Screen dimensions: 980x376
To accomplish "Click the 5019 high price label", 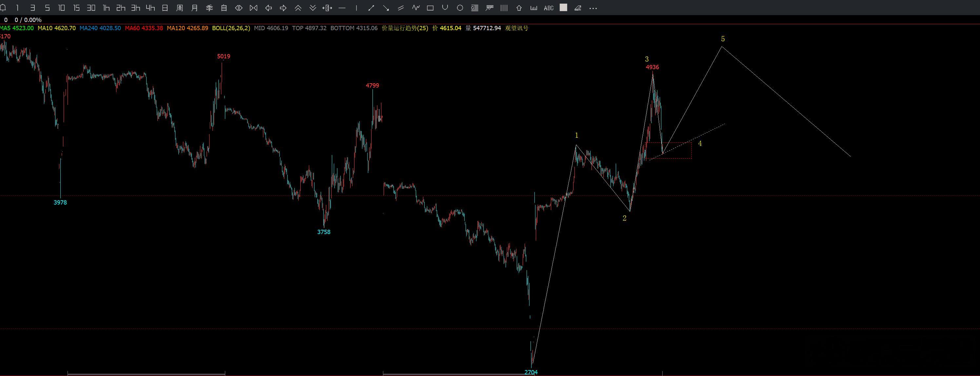I will pos(224,56).
